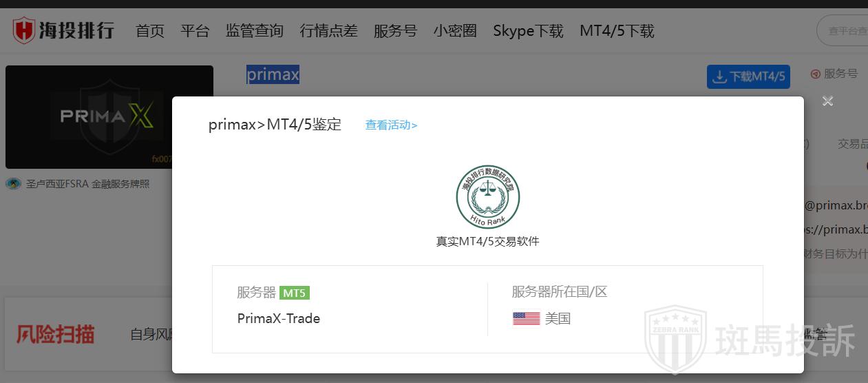Open the 查看活动 link
868x383 pixels.
(391, 125)
